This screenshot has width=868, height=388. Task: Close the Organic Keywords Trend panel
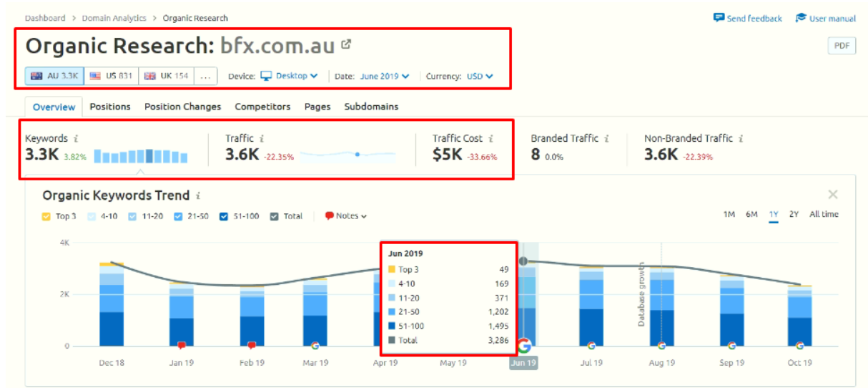[x=833, y=195]
